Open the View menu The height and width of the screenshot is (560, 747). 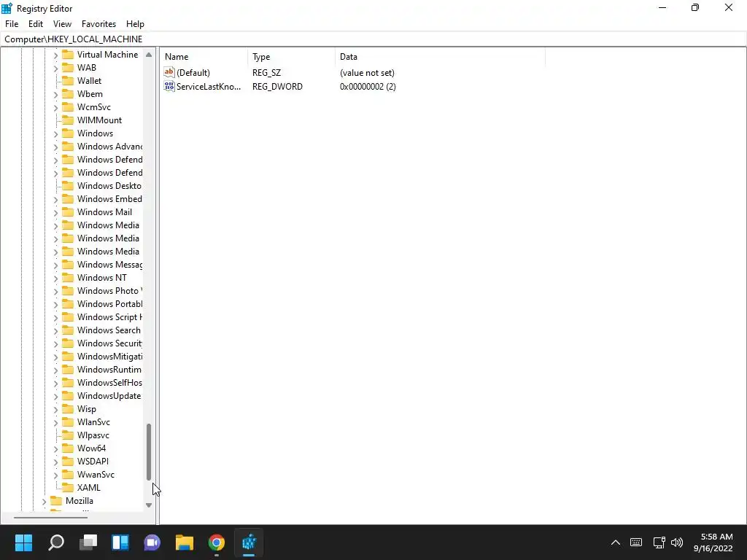tap(62, 24)
